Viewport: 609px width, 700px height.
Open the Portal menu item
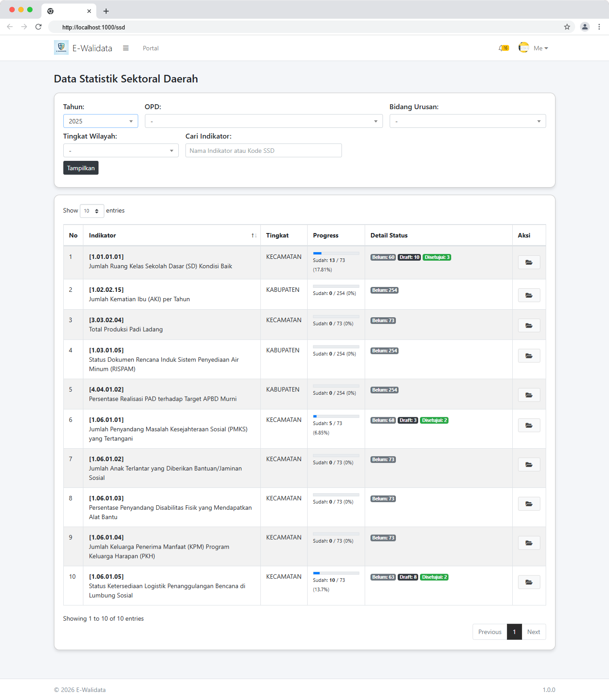151,48
